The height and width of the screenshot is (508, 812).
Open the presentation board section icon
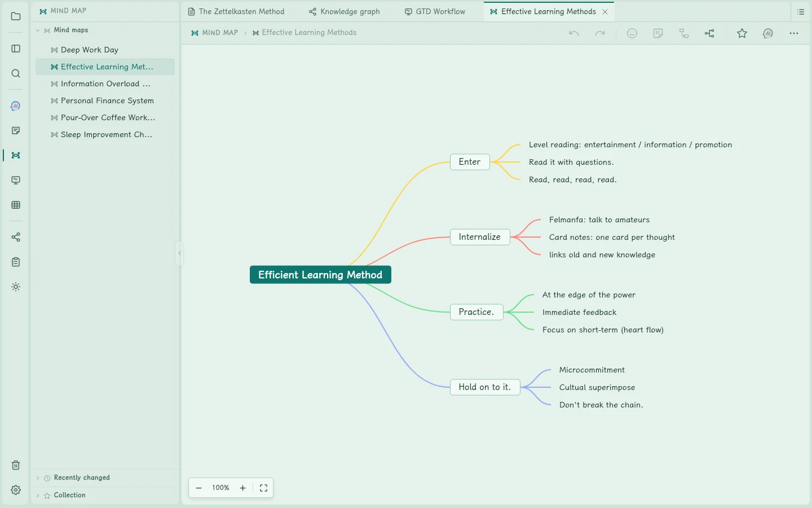pyautogui.click(x=16, y=180)
